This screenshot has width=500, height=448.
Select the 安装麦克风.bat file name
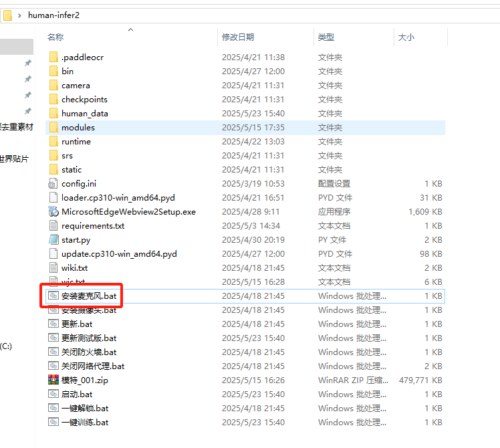click(89, 296)
